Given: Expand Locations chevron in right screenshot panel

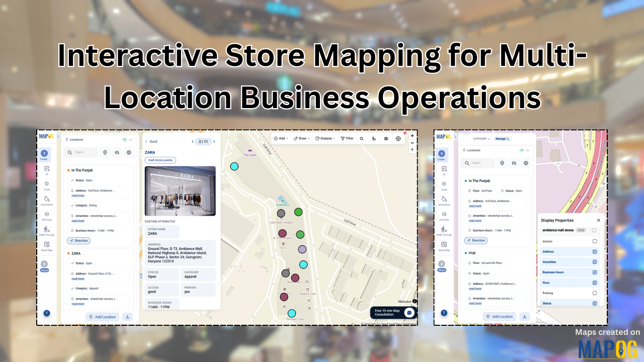Looking at the screenshot, I should [x=527, y=150].
